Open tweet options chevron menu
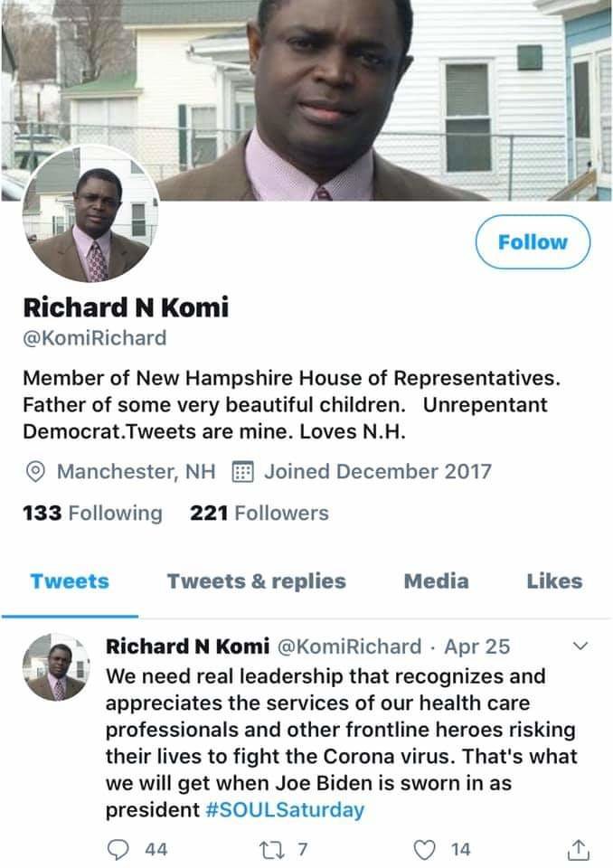 [x=581, y=646]
